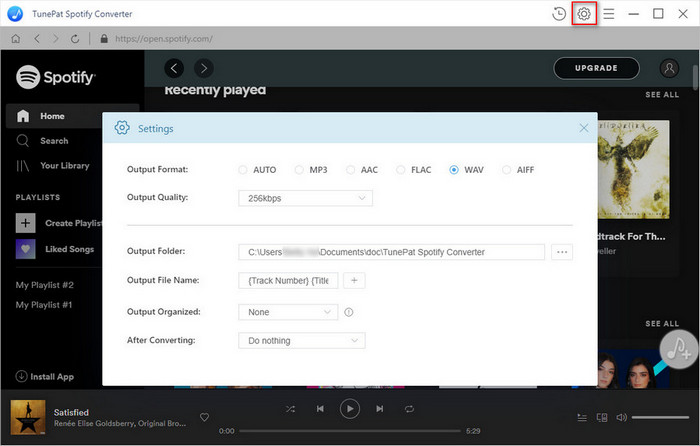The height and width of the screenshot is (446, 700).
Task: Click the Play button
Action: point(350,409)
